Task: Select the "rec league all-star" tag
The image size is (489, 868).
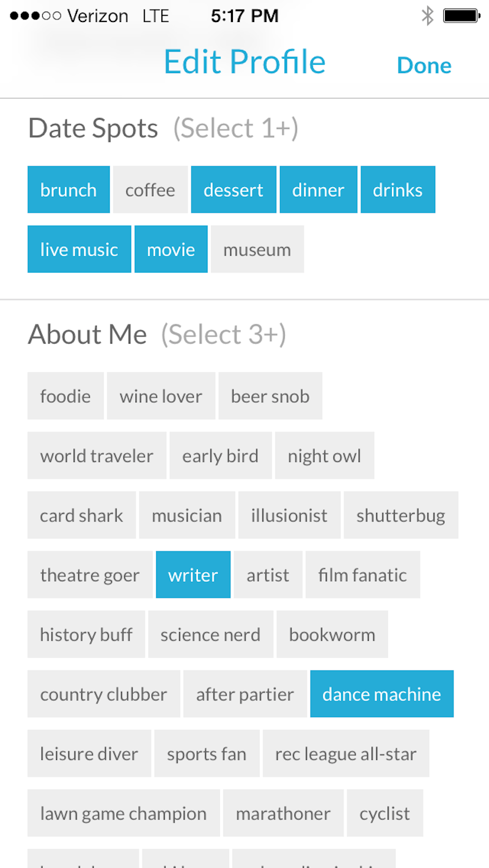Action: click(346, 753)
